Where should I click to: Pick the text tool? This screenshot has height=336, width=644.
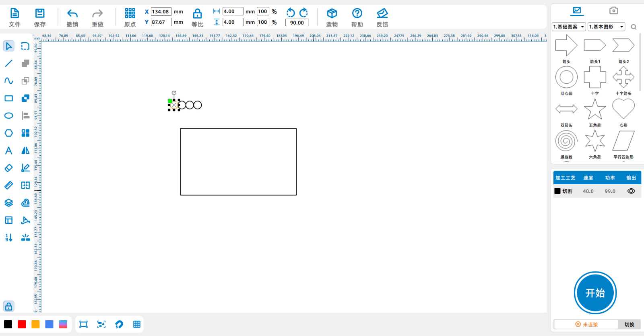pyautogui.click(x=8, y=150)
